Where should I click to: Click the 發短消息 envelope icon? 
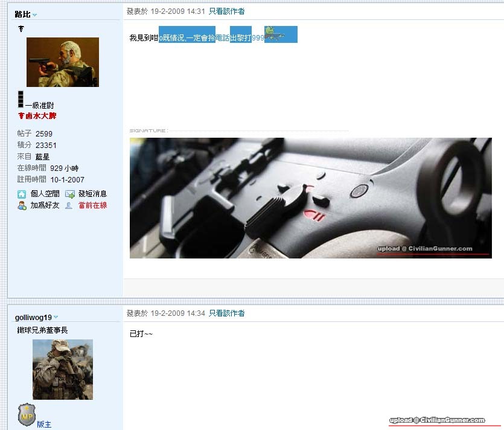tap(70, 194)
